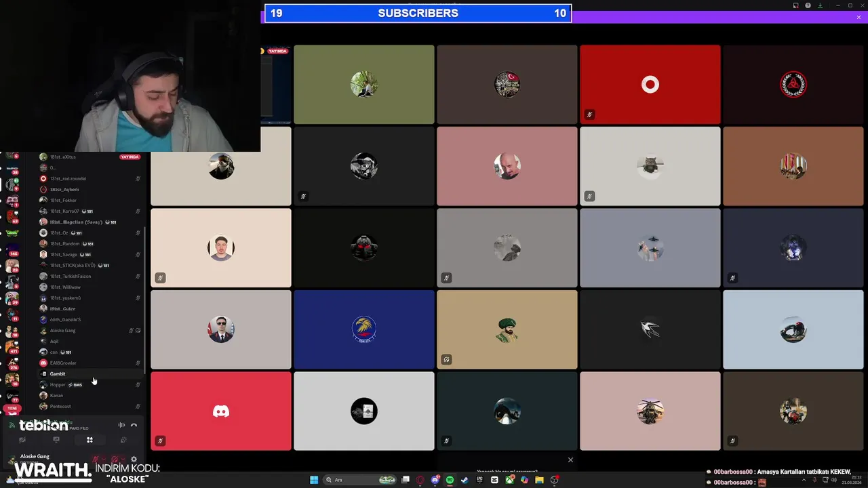Open Discord user settings gear

coord(134,460)
